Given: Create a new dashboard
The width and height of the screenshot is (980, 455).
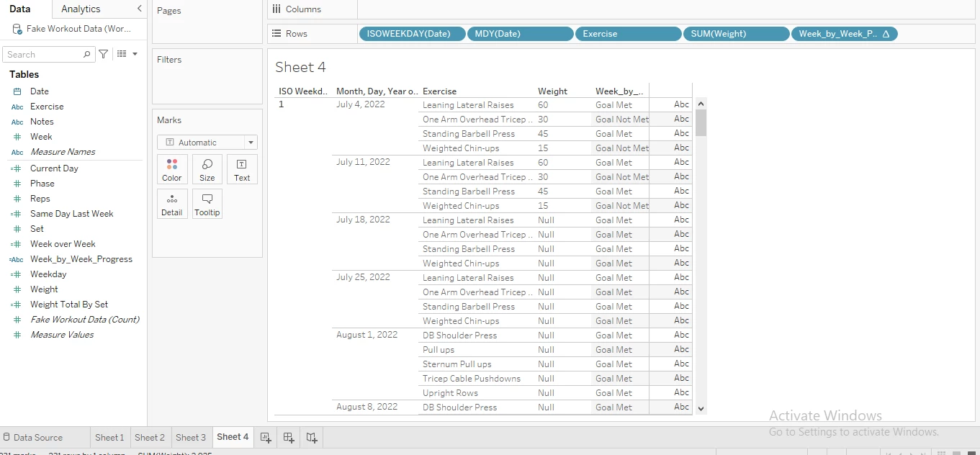Looking at the screenshot, I should (289, 437).
